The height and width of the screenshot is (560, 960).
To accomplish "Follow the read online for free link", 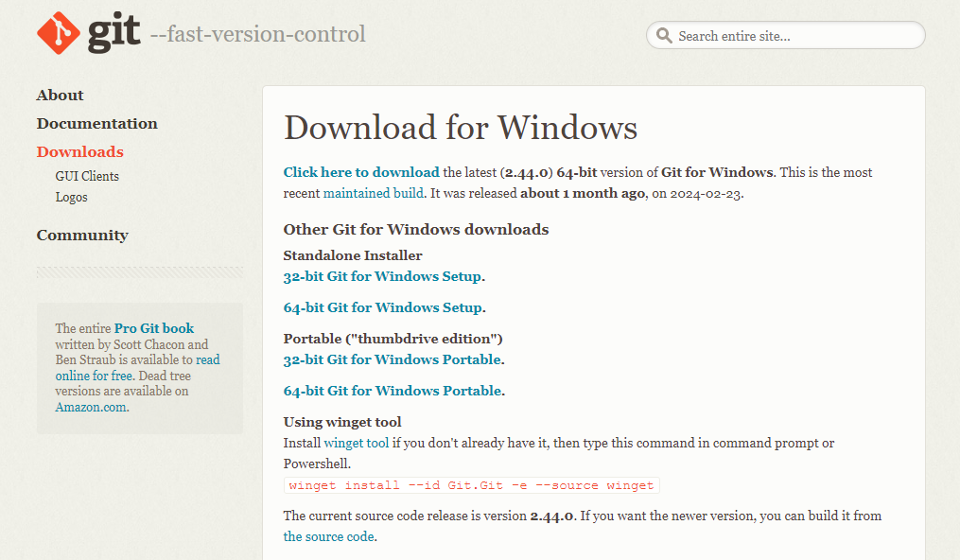I will pos(137,367).
